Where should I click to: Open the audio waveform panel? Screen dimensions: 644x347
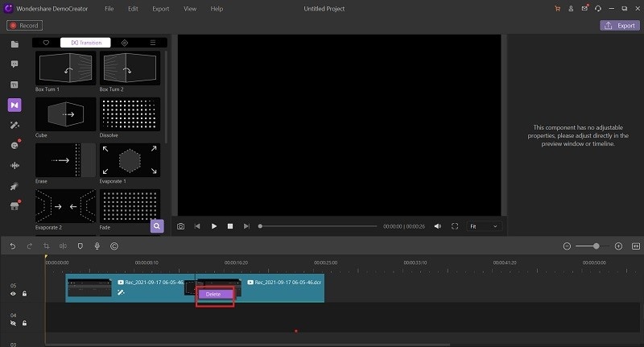click(x=14, y=165)
